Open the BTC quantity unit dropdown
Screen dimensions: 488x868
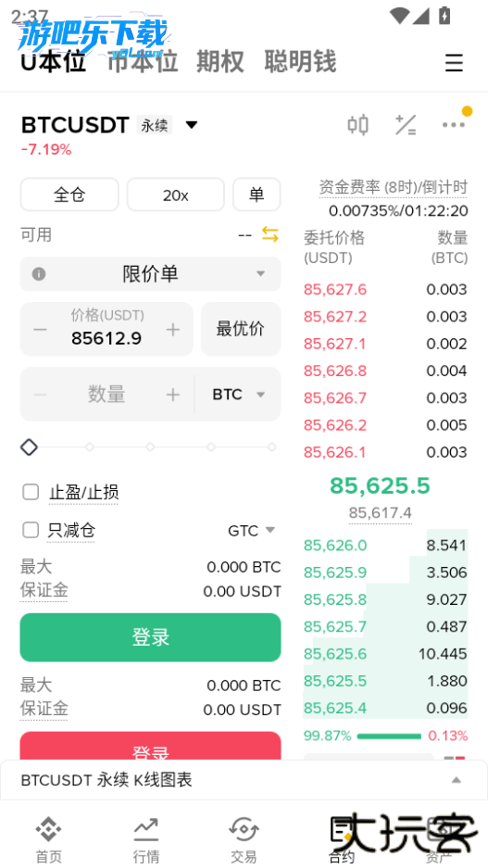tap(239, 395)
